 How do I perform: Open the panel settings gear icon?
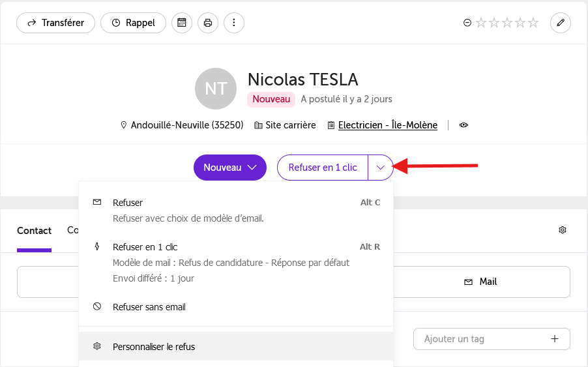pos(563,230)
